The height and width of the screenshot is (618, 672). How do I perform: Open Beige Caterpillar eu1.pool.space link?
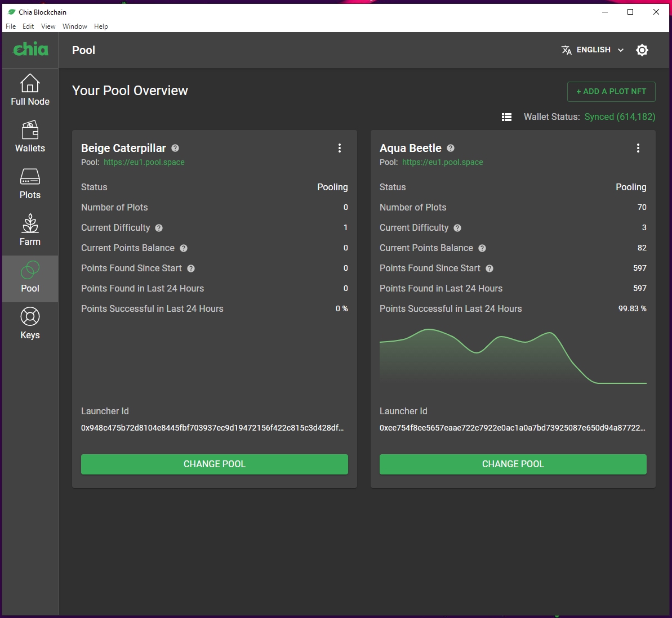[144, 162]
